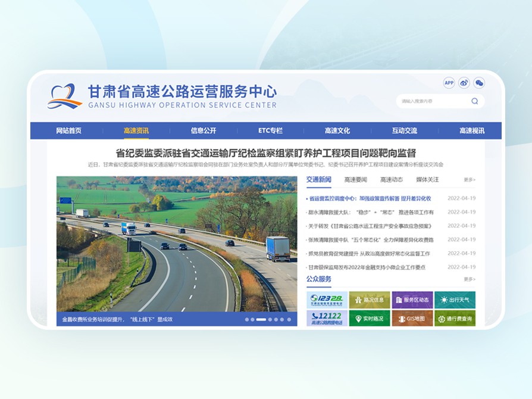Viewport: 532px width, 399px height.
Task: Click the 公众服务 section heading
Action: point(318,279)
